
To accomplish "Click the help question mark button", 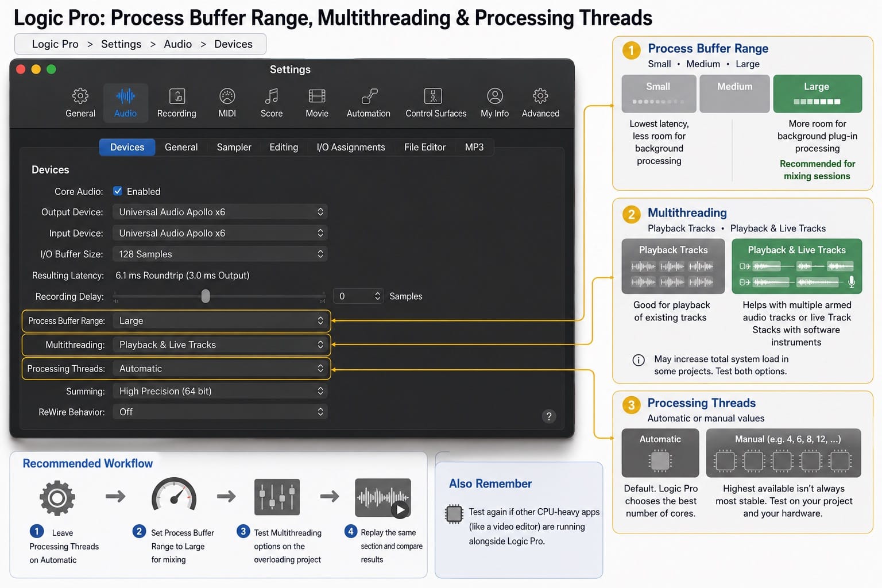I will click(549, 416).
